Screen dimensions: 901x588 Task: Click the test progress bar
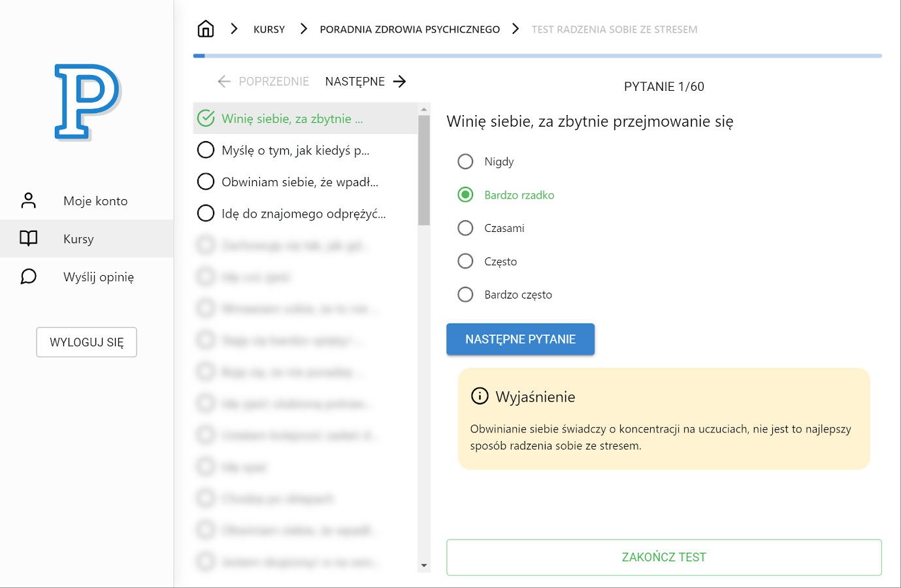point(537,56)
